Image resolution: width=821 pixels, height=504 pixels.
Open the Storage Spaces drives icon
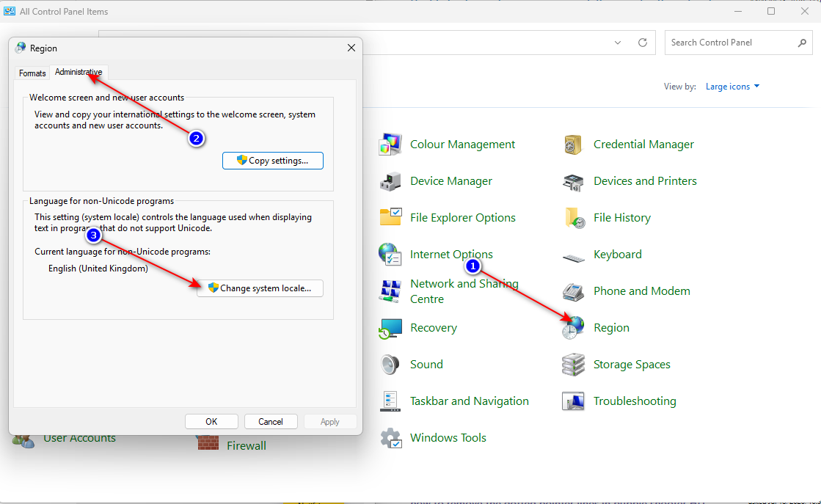(x=573, y=365)
